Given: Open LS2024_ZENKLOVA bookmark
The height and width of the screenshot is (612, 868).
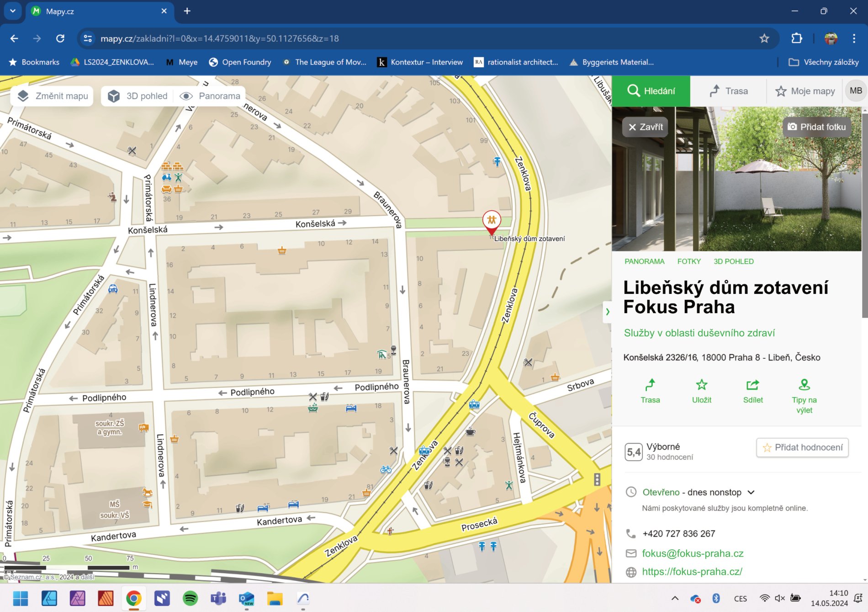Looking at the screenshot, I should click(x=112, y=62).
